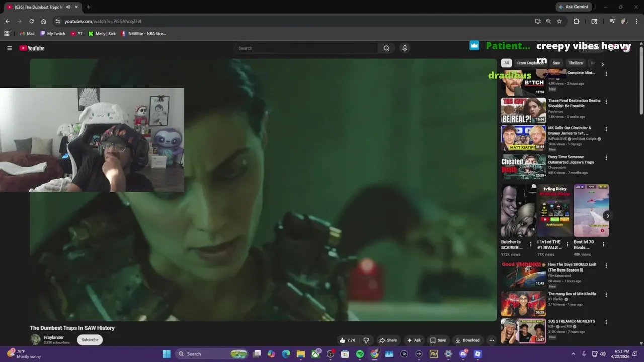
Task: Open a new browser tab
Action: click(x=88, y=7)
